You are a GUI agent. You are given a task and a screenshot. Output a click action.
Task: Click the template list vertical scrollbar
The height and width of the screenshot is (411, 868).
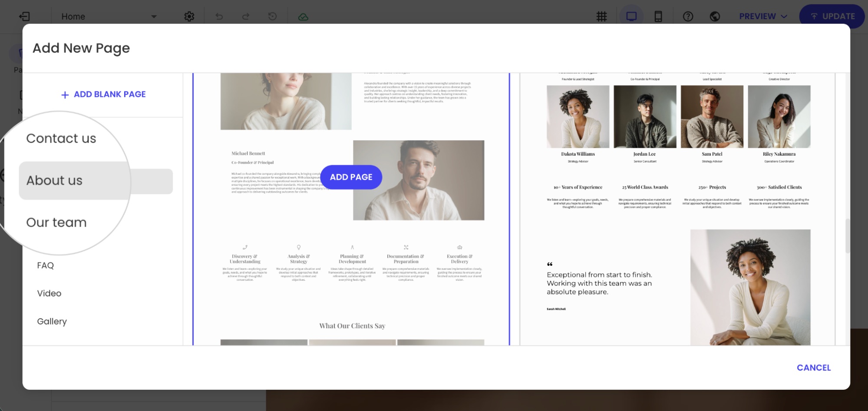[x=847, y=236]
